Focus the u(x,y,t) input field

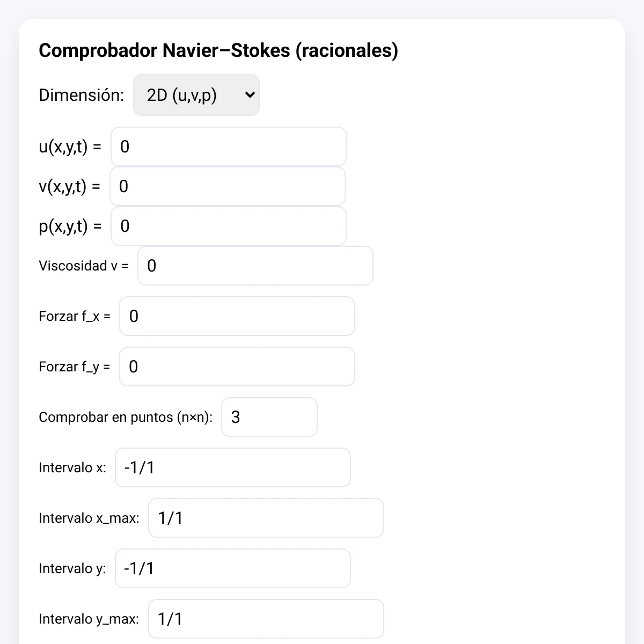point(229,147)
